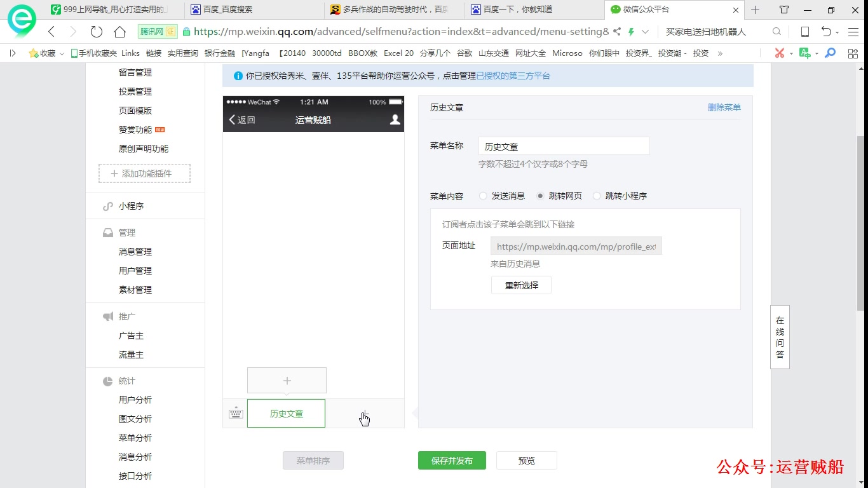Open 赞赏功能 in the sidebar
This screenshot has width=868, height=488.
[135, 130]
